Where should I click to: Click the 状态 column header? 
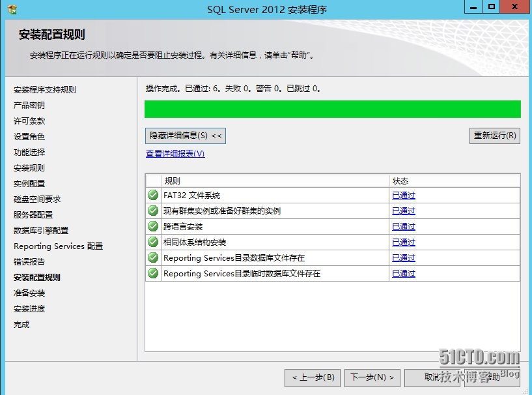pos(455,181)
